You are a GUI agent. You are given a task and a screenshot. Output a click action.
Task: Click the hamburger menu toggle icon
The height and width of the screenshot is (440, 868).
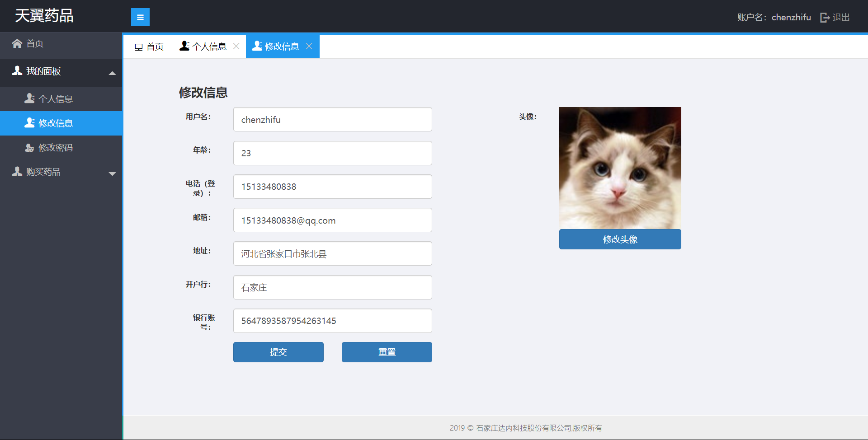coord(140,17)
